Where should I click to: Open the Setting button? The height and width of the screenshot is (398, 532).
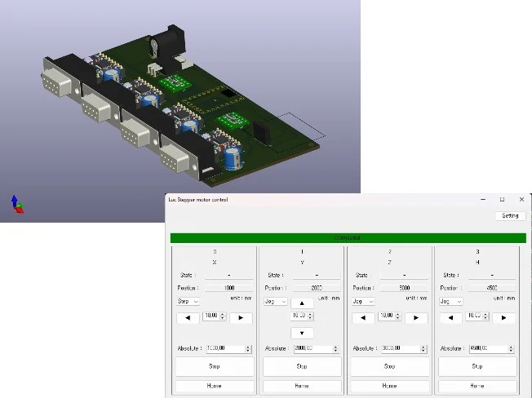click(x=510, y=216)
